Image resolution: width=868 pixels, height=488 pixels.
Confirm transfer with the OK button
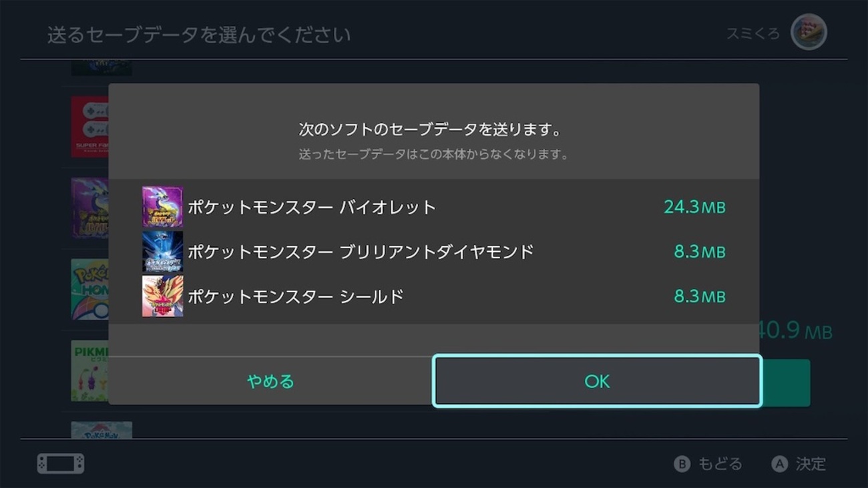[597, 381]
